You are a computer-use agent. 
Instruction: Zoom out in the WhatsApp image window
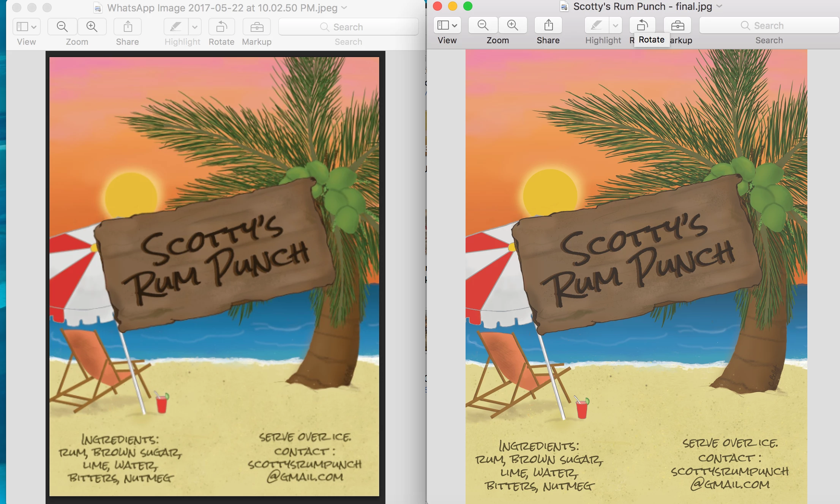pyautogui.click(x=62, y=27)
